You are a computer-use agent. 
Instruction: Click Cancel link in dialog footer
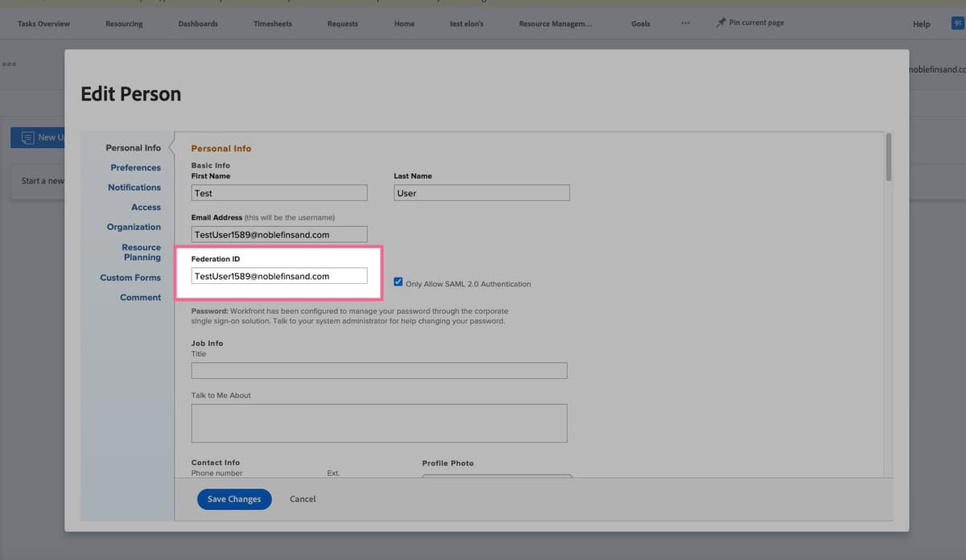303,499
